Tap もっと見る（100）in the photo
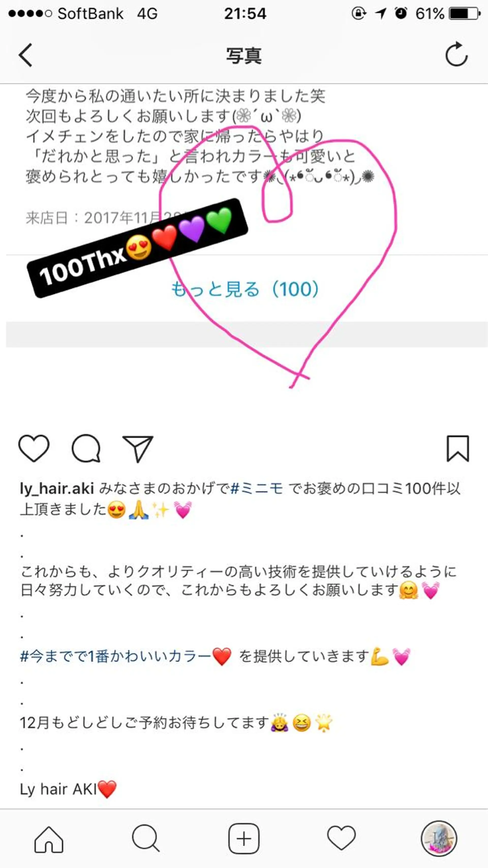The image size is (488, 868). (245, 289)
